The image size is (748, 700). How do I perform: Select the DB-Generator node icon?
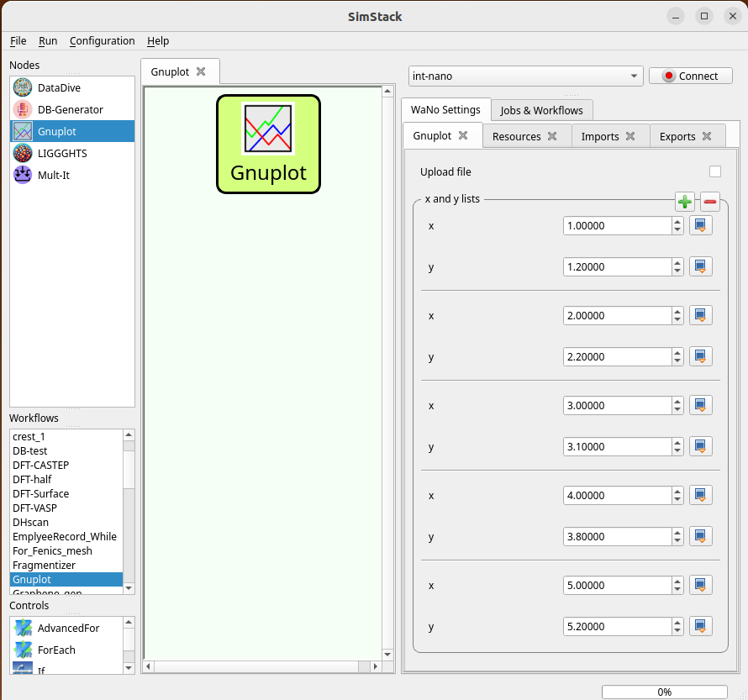pyautogui.click(x=23, y=110)
